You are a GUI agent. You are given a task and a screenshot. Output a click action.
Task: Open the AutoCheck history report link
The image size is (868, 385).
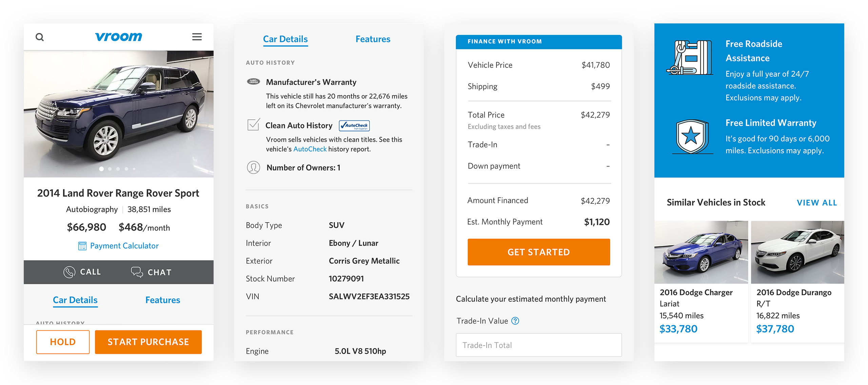[310, 149]
